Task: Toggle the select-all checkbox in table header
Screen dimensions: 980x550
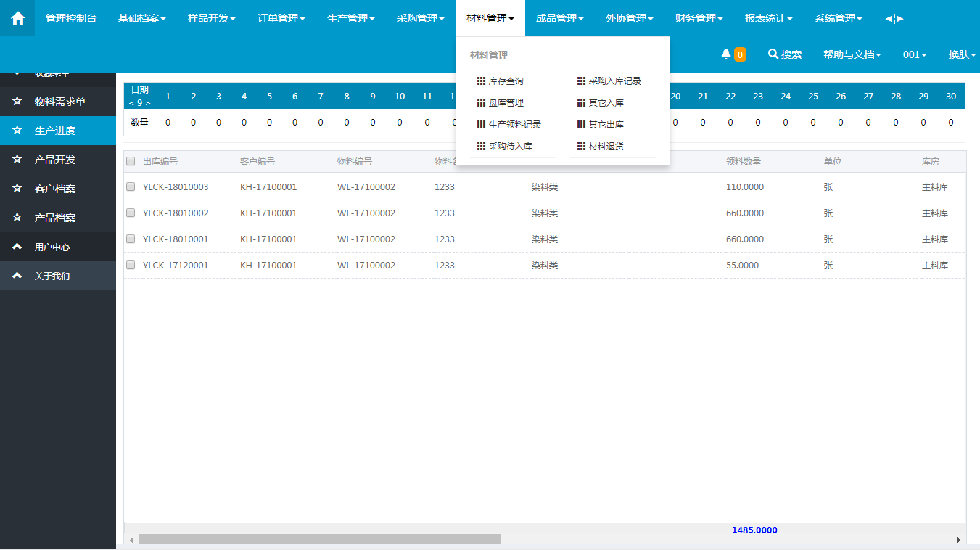Action: 131,161
